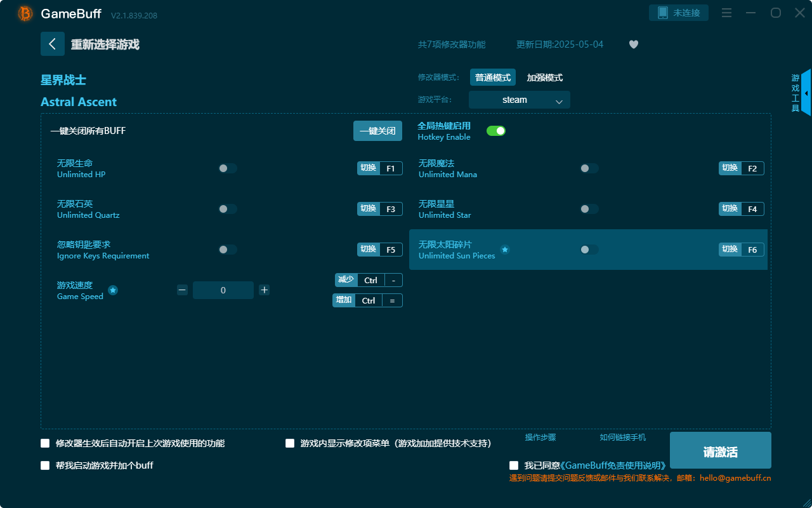Open the steam game platform dropdown

[x=519, y=100]
